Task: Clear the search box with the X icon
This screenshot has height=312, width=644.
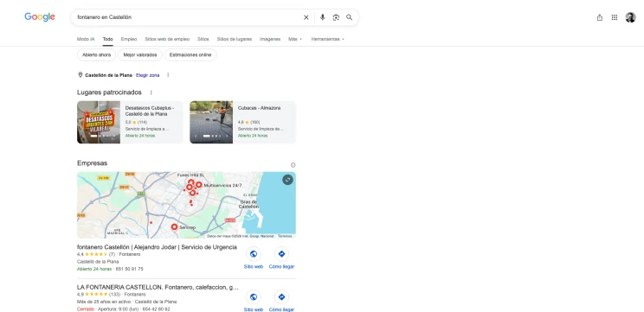Action: pos(306,17)
